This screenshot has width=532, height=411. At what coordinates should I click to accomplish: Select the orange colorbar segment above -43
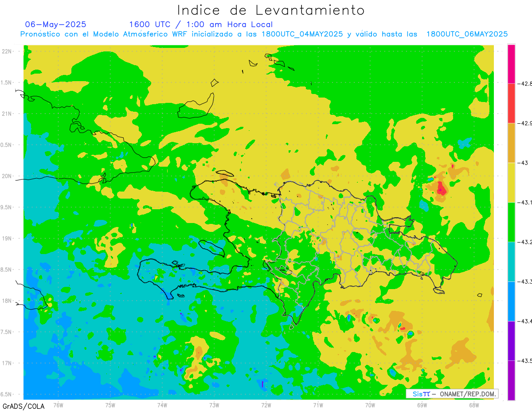(x=511, y=143)
